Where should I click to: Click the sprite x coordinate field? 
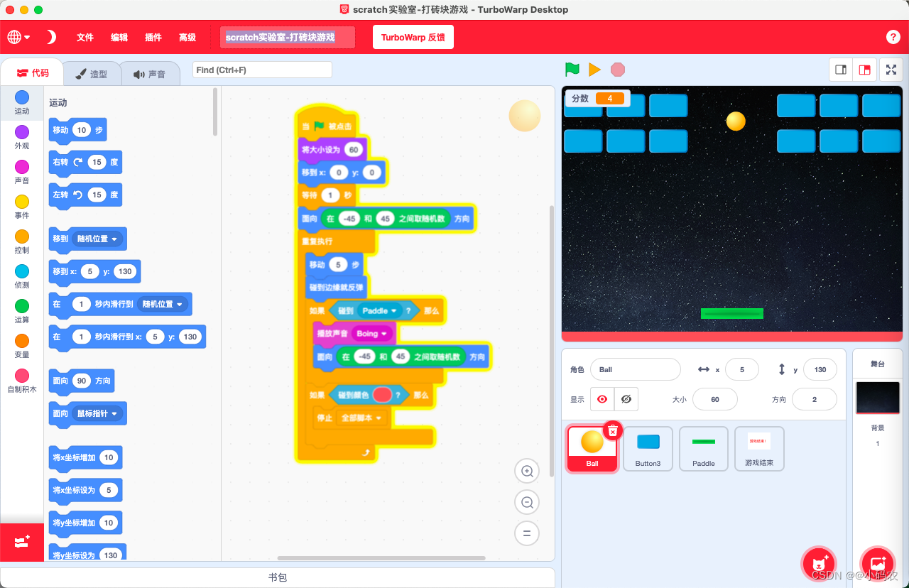741,369
